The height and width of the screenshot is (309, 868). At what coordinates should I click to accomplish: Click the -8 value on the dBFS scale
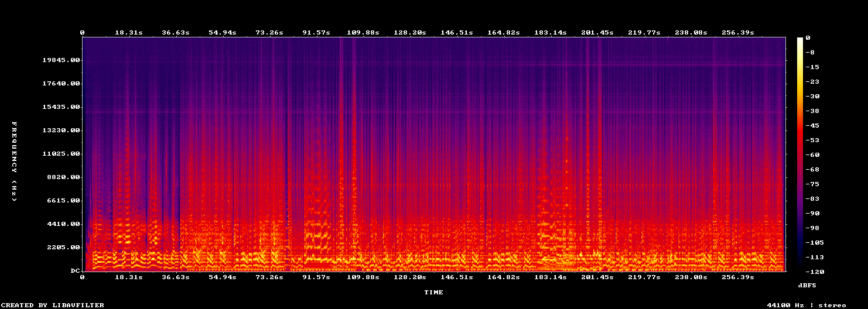point(810,52)
